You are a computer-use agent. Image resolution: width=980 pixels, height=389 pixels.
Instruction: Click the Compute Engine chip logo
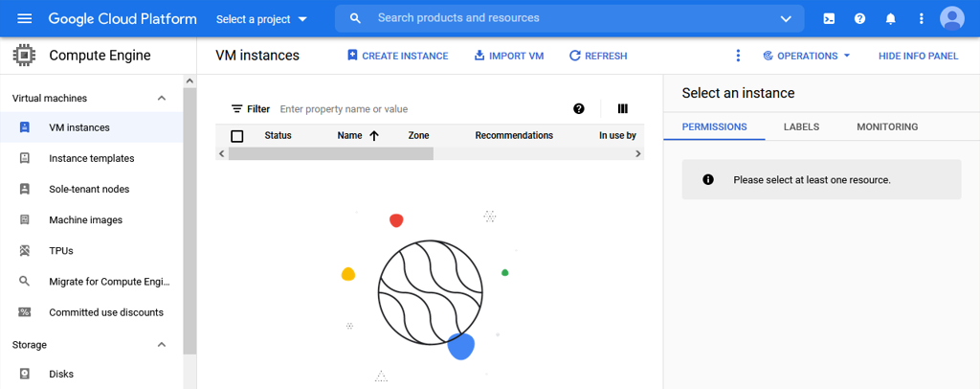coord(24,56)
